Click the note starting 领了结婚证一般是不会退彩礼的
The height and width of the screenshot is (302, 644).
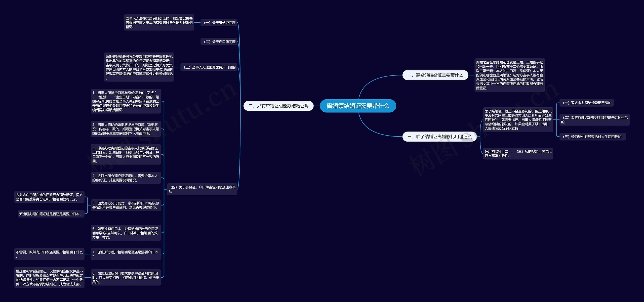click(518, 120)
